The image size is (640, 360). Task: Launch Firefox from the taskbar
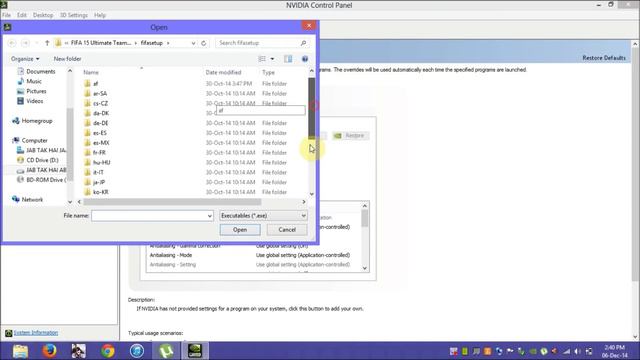(49, 351)
